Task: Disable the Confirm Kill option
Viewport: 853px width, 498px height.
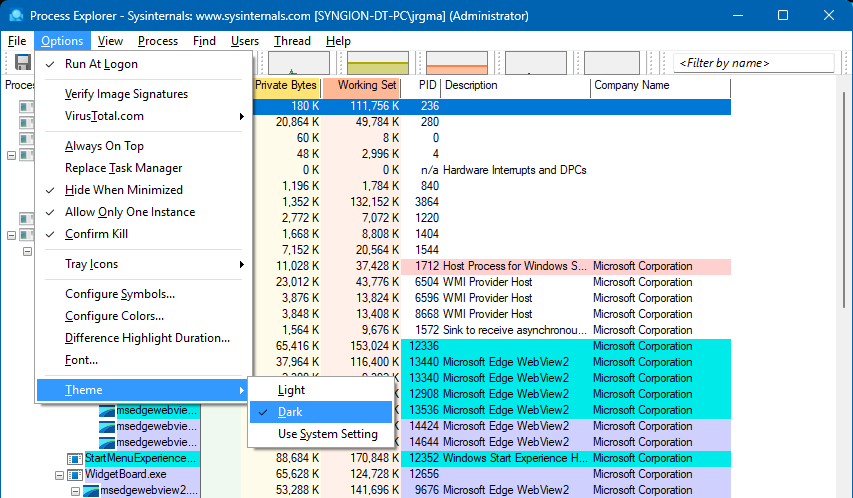Action: 144,234
